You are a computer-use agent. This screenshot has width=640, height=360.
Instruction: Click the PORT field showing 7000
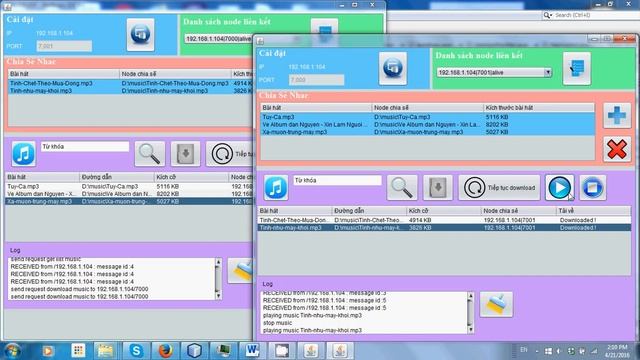pos(316,80)
